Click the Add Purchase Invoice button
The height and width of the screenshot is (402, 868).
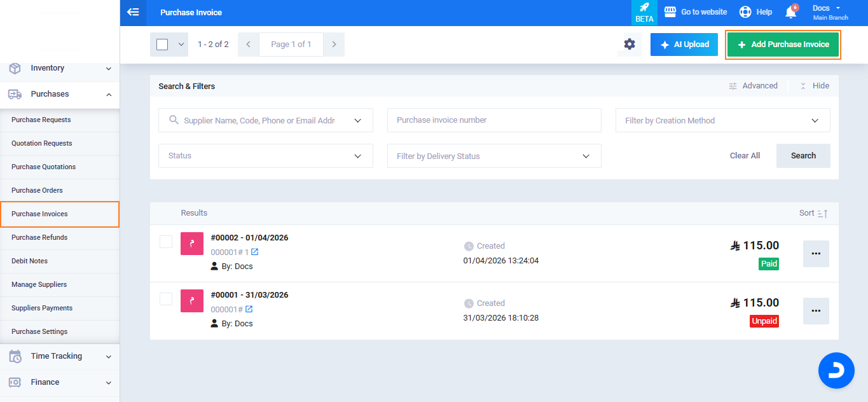coord(783,45)
